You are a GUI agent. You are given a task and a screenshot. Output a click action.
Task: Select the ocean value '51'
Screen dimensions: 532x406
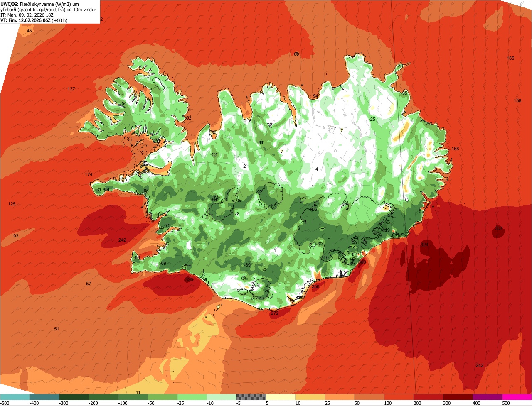[x=57, y=329]
